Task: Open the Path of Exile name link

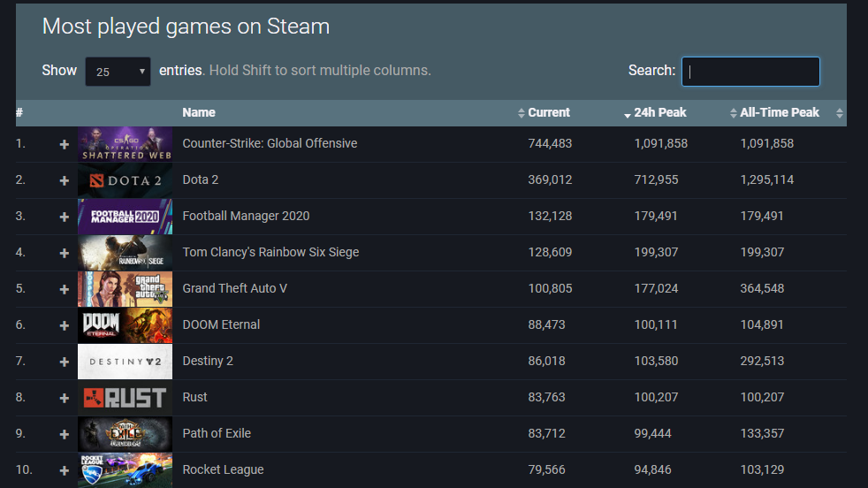Action: pos(217,433)
